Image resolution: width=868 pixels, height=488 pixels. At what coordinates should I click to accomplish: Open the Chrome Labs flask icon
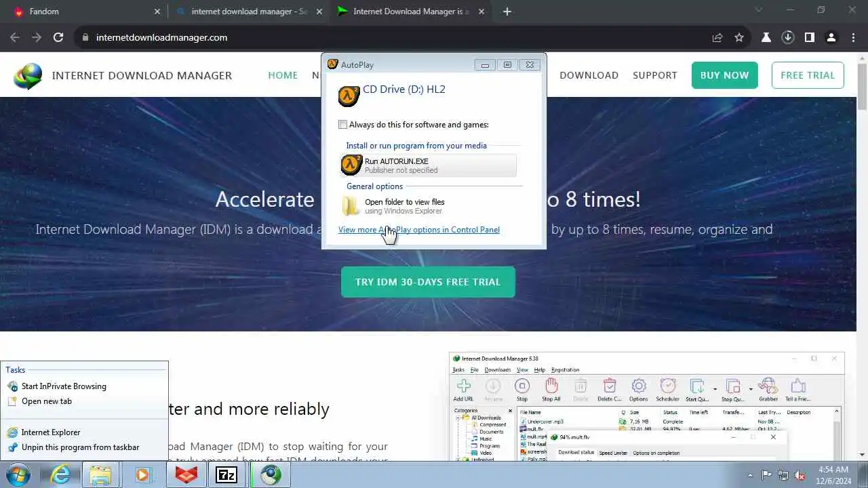click(x=766, y=37)
